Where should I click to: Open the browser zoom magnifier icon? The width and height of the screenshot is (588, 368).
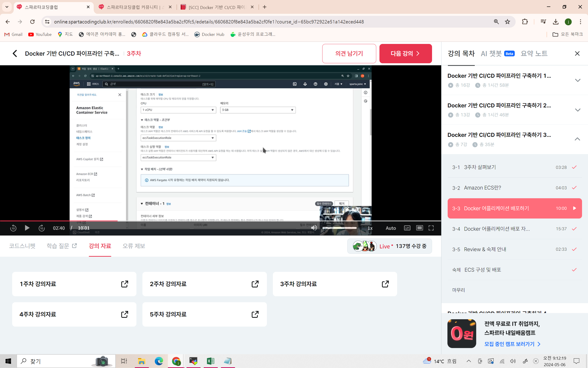pyautogui.click(x=496, y=22)
